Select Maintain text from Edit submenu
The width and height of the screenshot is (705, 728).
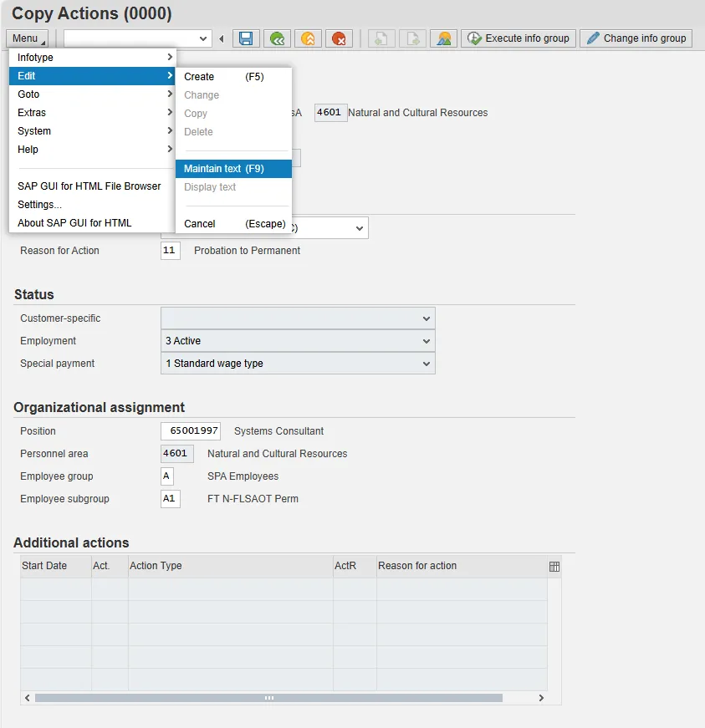point(224,169)
